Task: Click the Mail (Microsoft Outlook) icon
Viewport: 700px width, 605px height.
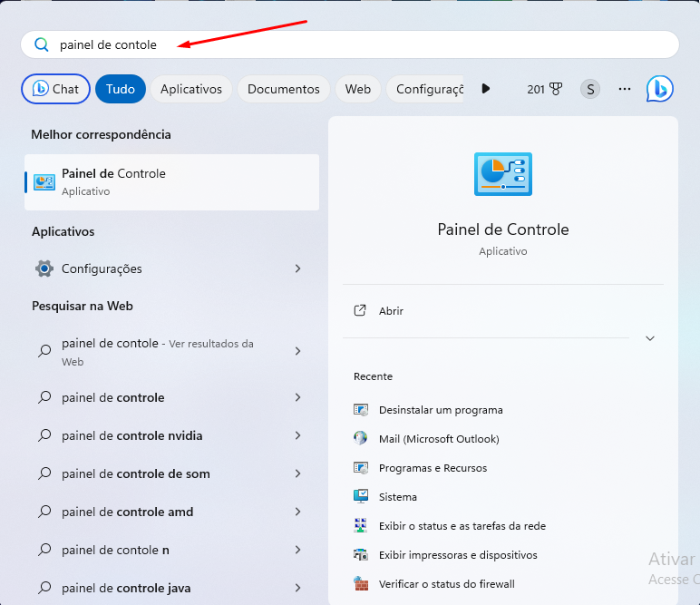Action: tap(361, 439)
